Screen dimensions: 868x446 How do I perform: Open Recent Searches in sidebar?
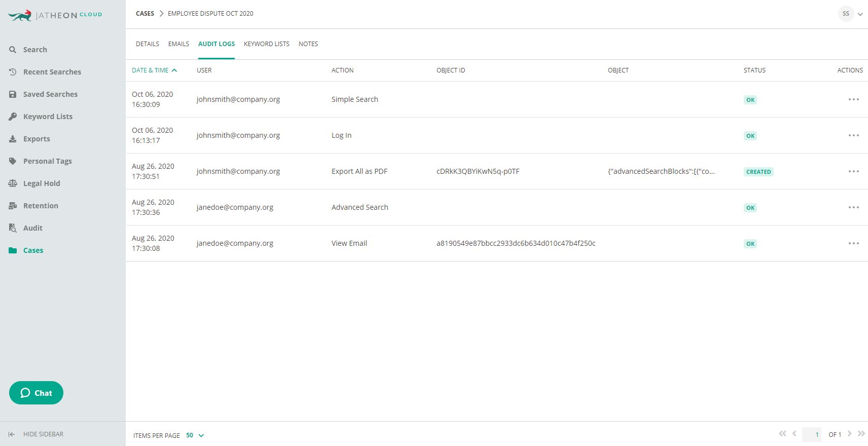click(52, 72)
